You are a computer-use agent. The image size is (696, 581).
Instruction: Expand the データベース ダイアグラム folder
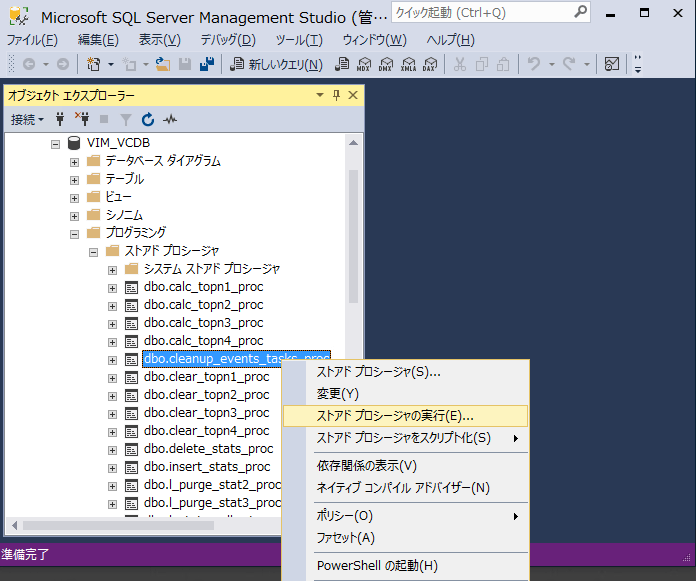point(75,162)
